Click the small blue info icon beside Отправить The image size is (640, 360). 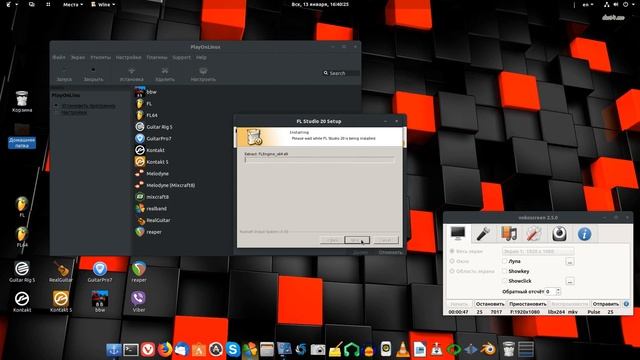coord(626,304)
